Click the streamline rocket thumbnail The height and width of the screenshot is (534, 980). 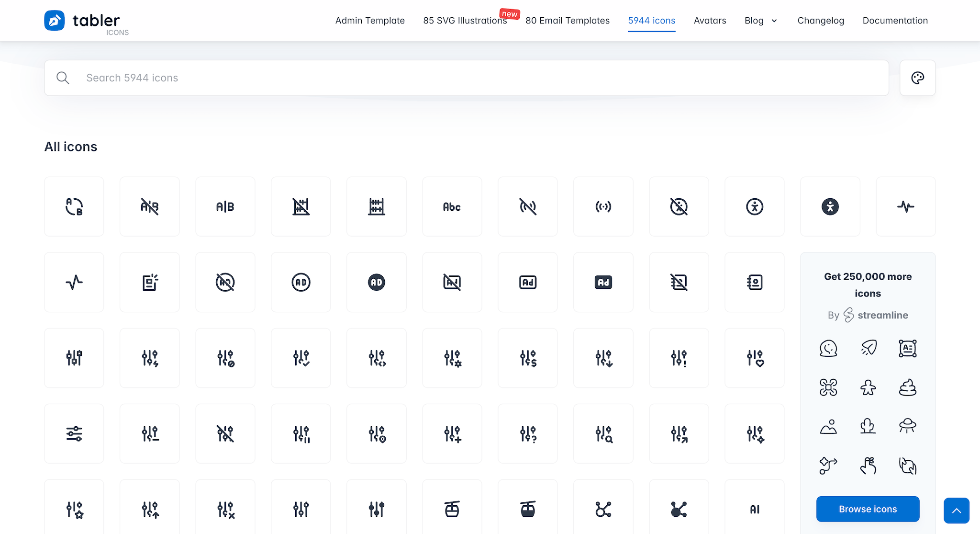[868, 348]
